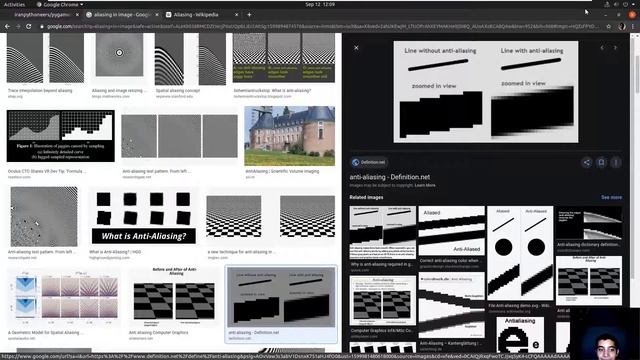Switch to the iranpythoneers/pygame tab
The width and height of the screenshot is (640, 360).
(41, 15)
